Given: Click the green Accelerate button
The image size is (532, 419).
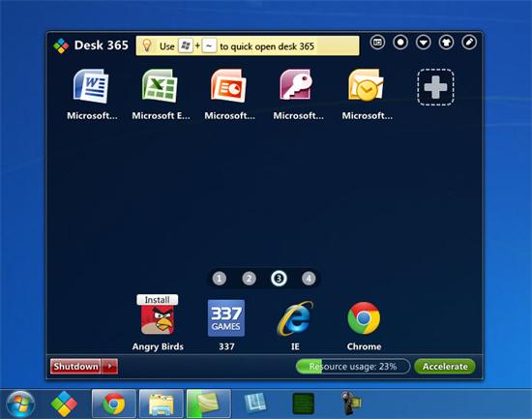Looking at the screenshot, I should point(445,367).
